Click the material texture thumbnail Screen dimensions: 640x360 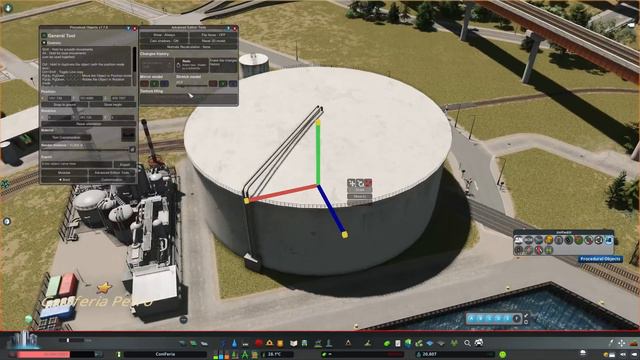(128, 135)
